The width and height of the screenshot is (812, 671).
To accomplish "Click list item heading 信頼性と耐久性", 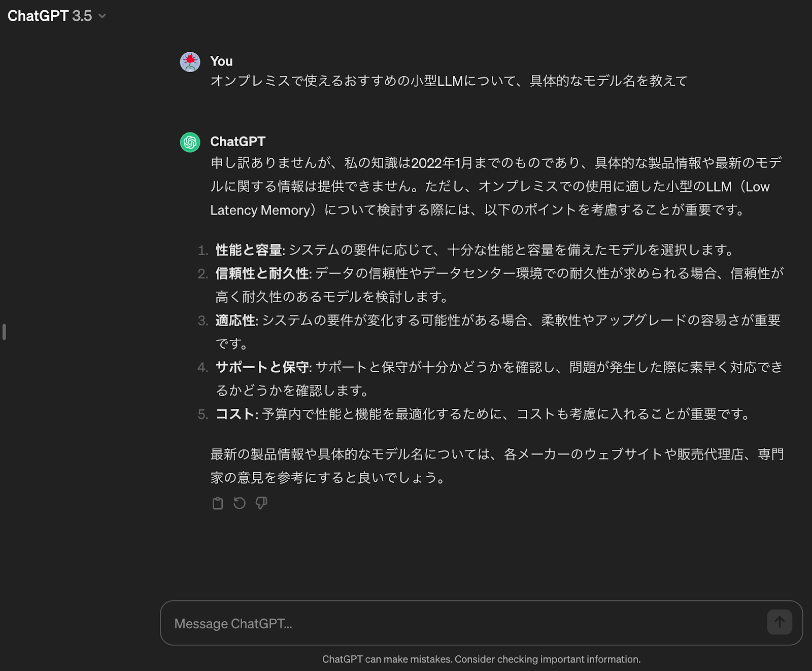I will tap(262, 273).
